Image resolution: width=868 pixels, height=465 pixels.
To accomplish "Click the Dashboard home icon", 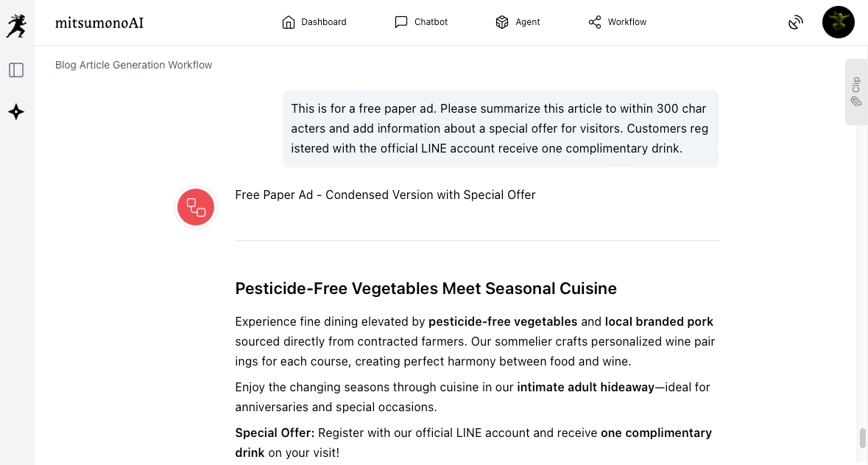I will pyautogui.click(x=289, y=22).
